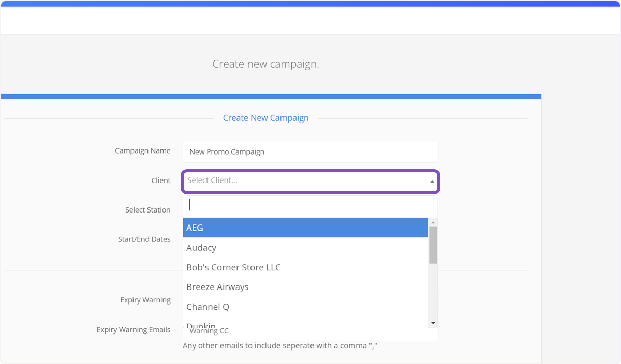Open the Select Client combo box
The image size is (621, 364).
tap(305, 181)
